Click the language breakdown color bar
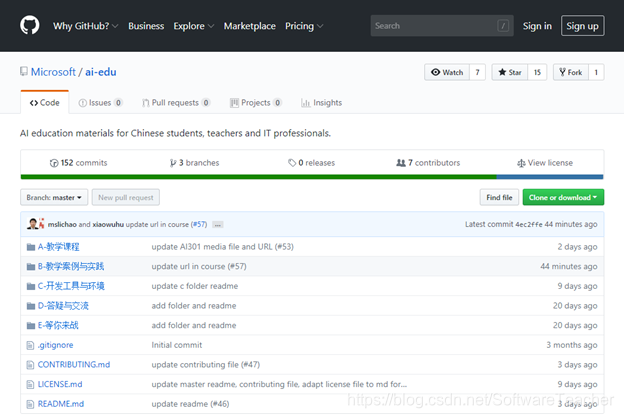 [312, 177]
